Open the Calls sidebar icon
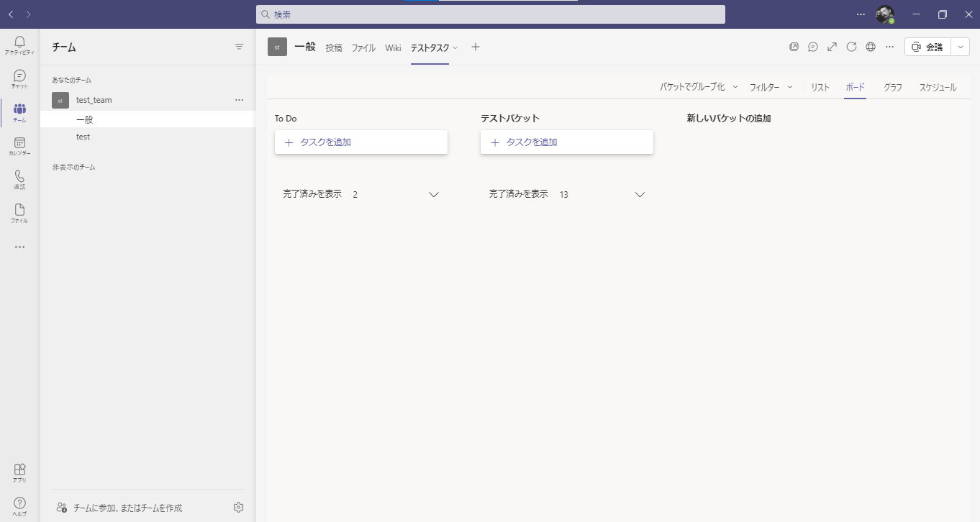Viewport: 980px width, 522px height. pyautogui.click(x=19, y=180)
